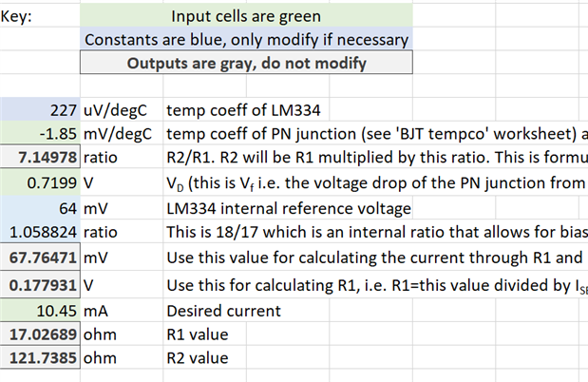588x382 pixels.
Task: Select the 227 uV/degC tempco value cell
Action: 40,109
